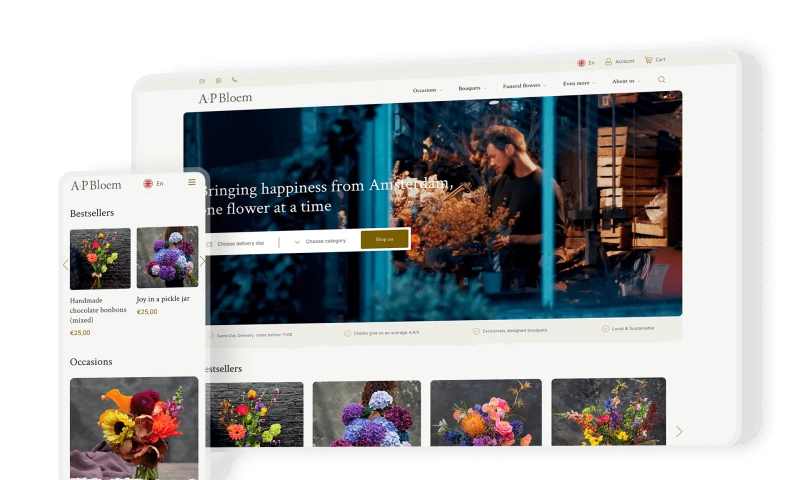
Task: Click the Same Day Delivery text
Action: [254, 335]
